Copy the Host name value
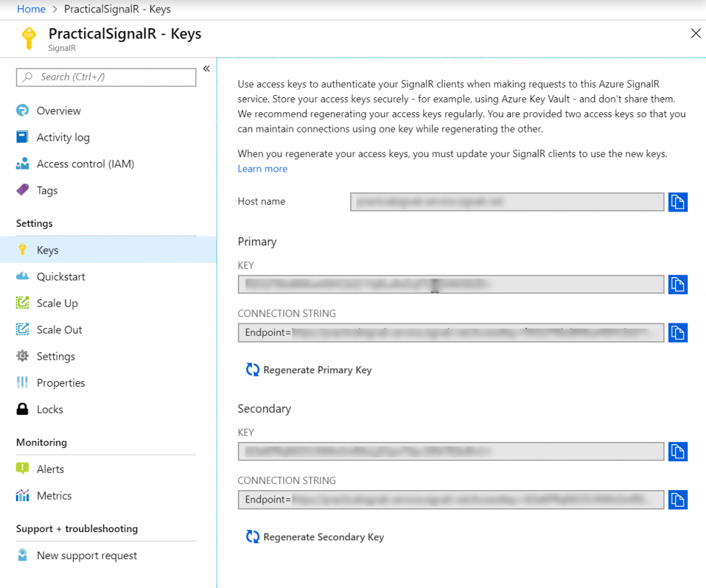The height and width of the screenshot is (588, 706). 678,202
